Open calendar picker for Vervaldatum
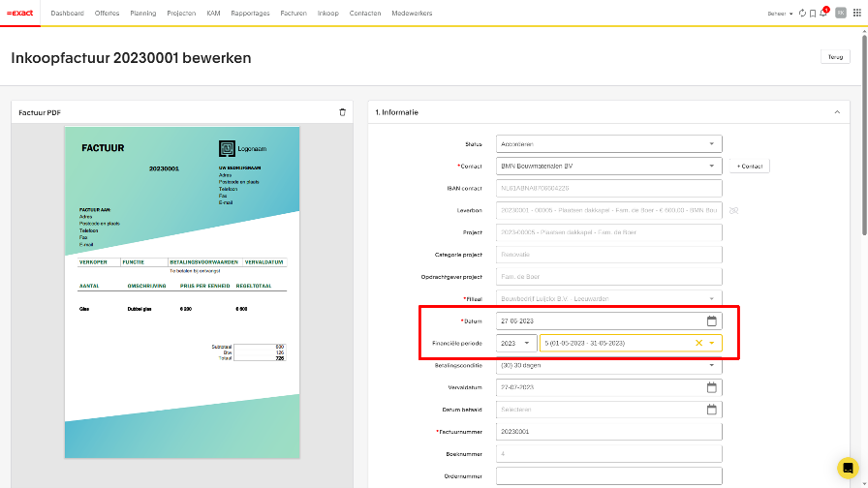The height and width of the screenshot is (488, 868). [x=711, y=387]
